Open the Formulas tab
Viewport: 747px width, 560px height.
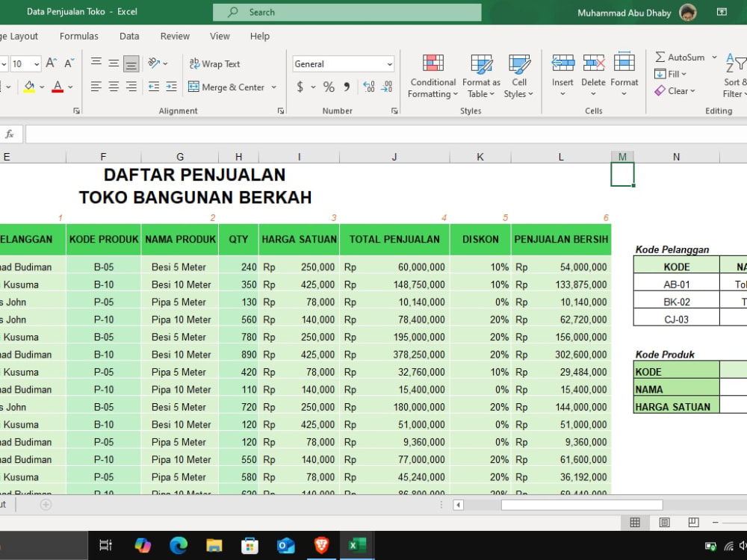coord(79,36)
